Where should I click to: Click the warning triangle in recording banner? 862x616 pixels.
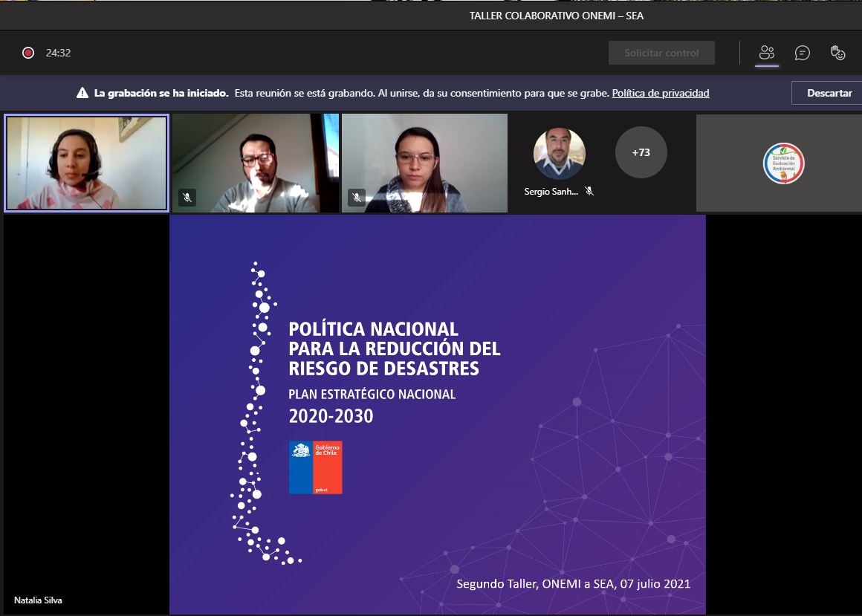coord(82,94)
